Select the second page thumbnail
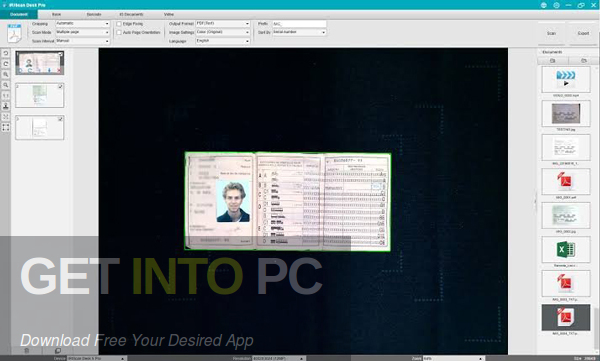 [39, 95]
